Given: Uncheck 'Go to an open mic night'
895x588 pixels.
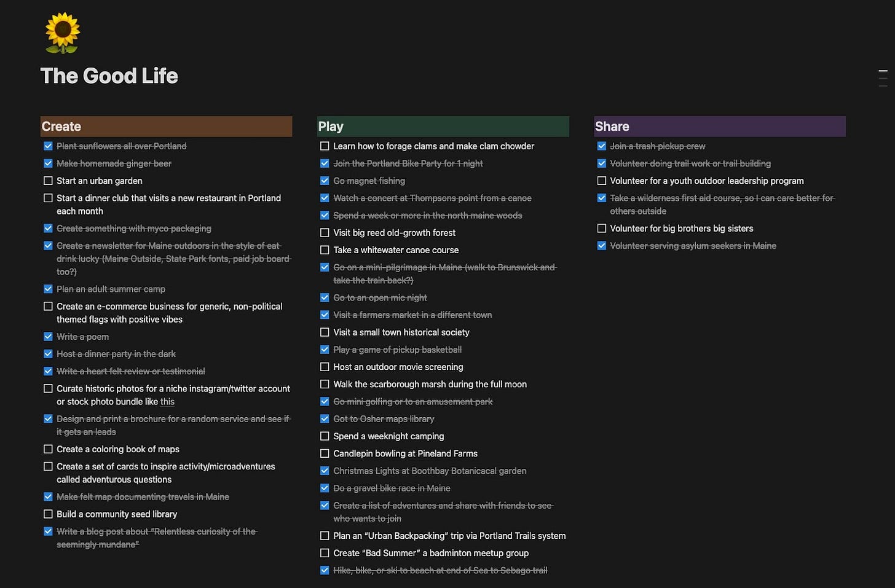Looking at the screenshot, I should point(325,297).
